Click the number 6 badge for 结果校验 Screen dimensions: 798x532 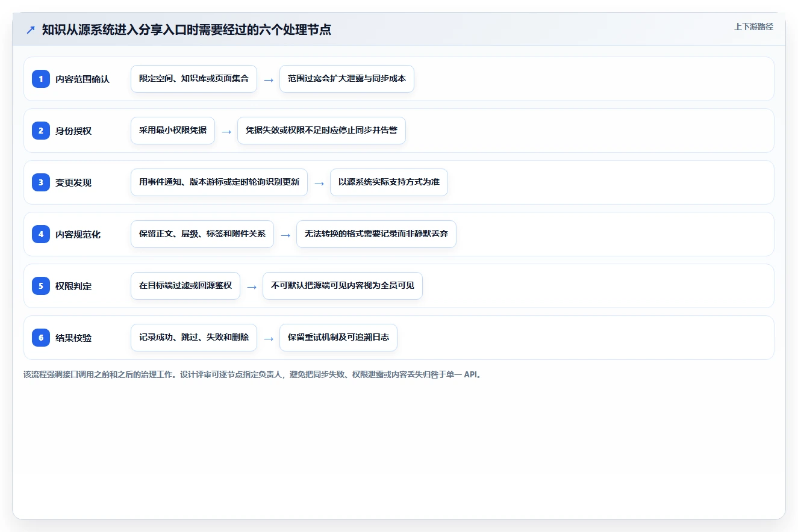pyautogui.click(x=41, y=338)
